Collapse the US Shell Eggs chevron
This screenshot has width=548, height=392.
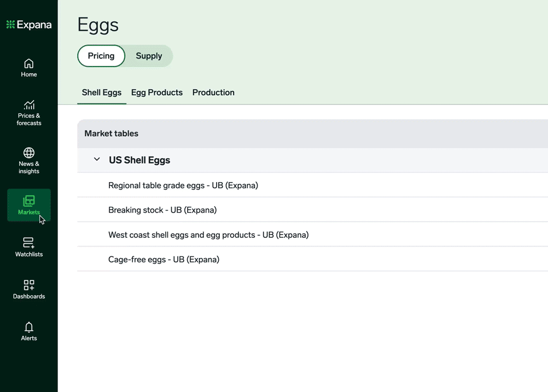[97, 160]
